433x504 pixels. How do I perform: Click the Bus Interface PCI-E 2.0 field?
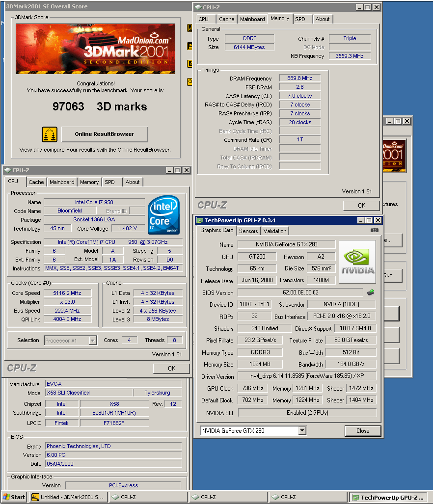(x=342, y=316)
